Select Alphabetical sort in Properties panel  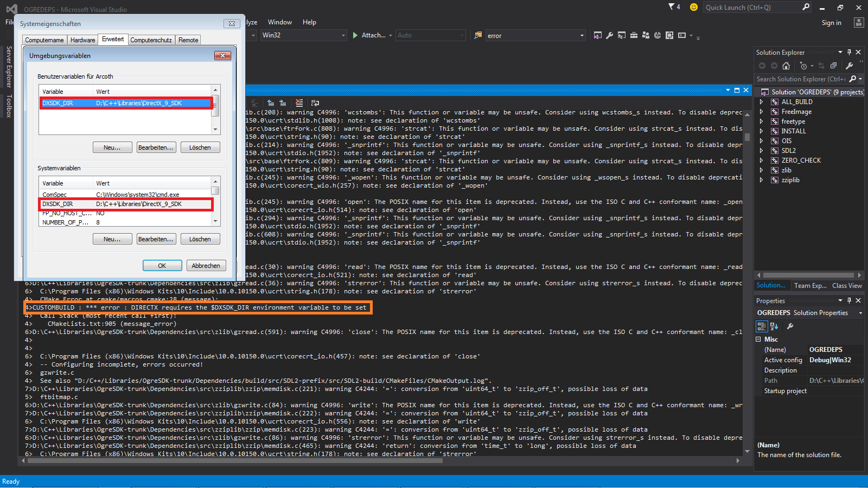tap(774, 326)
